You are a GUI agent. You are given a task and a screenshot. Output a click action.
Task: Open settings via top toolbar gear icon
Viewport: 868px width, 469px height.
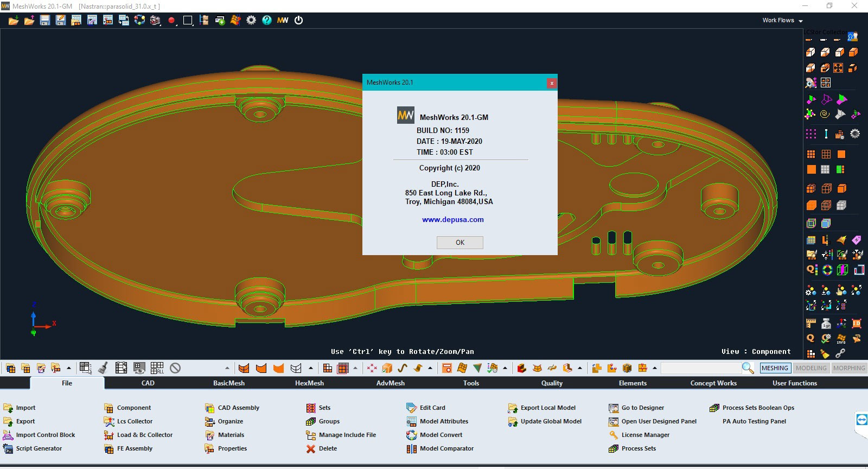click(251, 20)
